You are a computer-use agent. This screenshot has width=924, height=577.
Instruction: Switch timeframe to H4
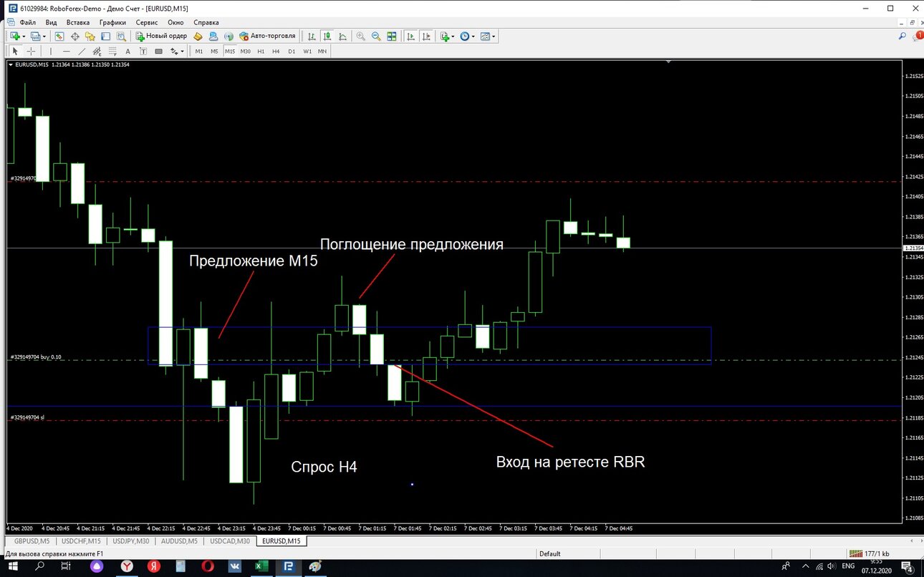[276, 51]
